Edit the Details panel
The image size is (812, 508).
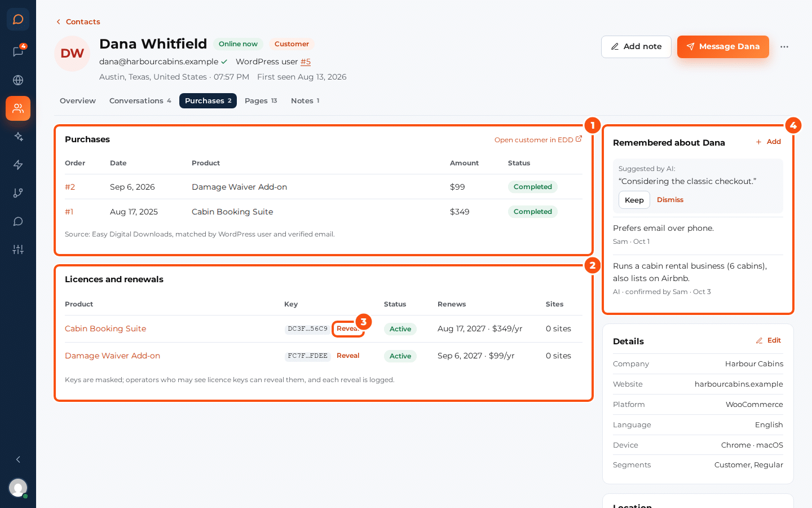[x=769, y=340]
